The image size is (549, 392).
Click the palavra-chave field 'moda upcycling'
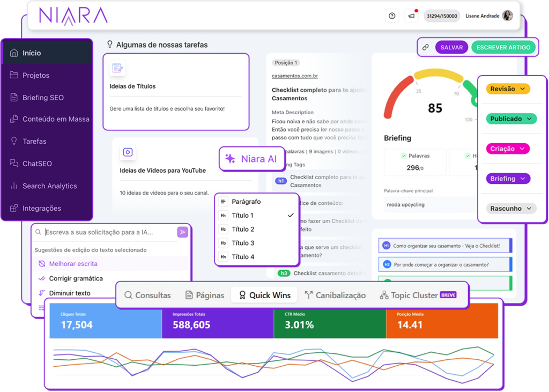[431, 205]
